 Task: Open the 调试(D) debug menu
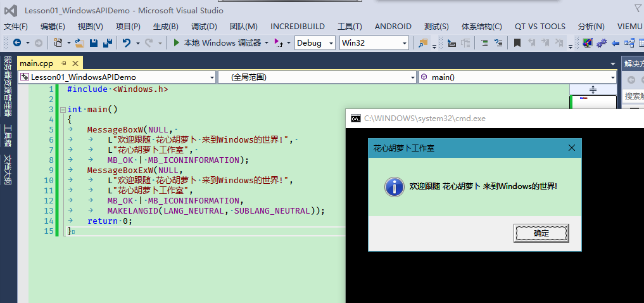204,27
